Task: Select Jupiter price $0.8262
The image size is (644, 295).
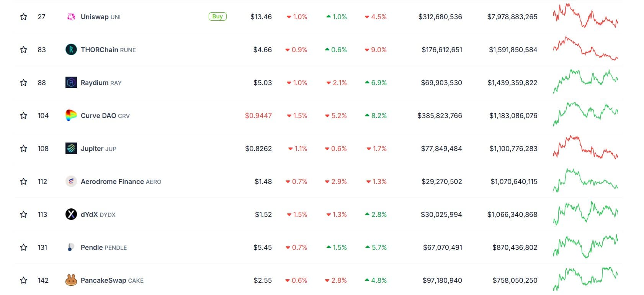Action: pos(258,149)
